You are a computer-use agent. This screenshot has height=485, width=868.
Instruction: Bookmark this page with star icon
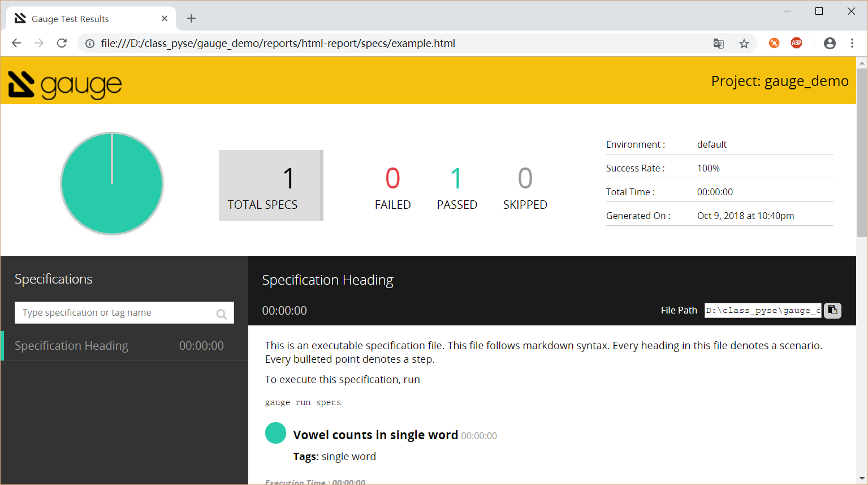point(744,44)
